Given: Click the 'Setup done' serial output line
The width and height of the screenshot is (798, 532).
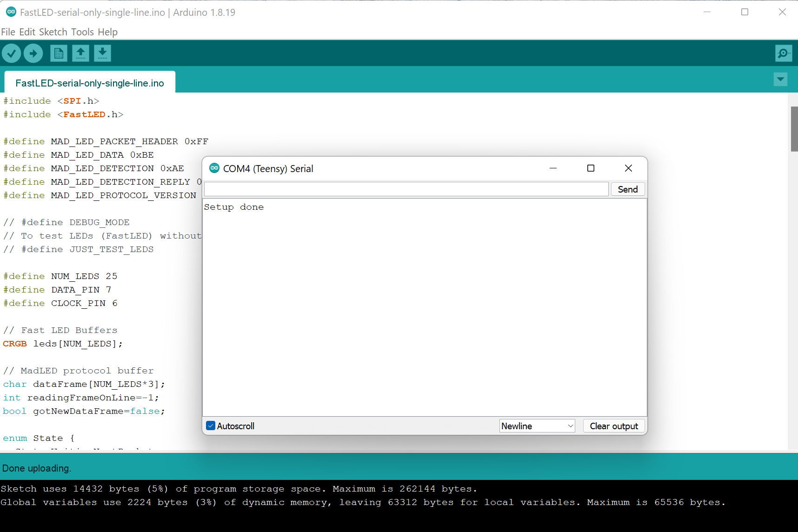Looking at the screenshot, I should pyautogui.click(x=234, y=207).
